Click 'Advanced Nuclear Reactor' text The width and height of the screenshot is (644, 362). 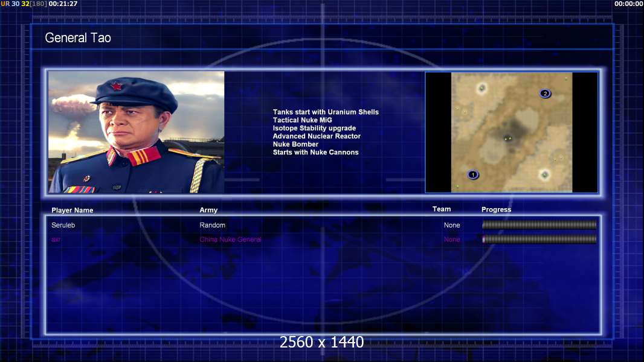(317, 136)
